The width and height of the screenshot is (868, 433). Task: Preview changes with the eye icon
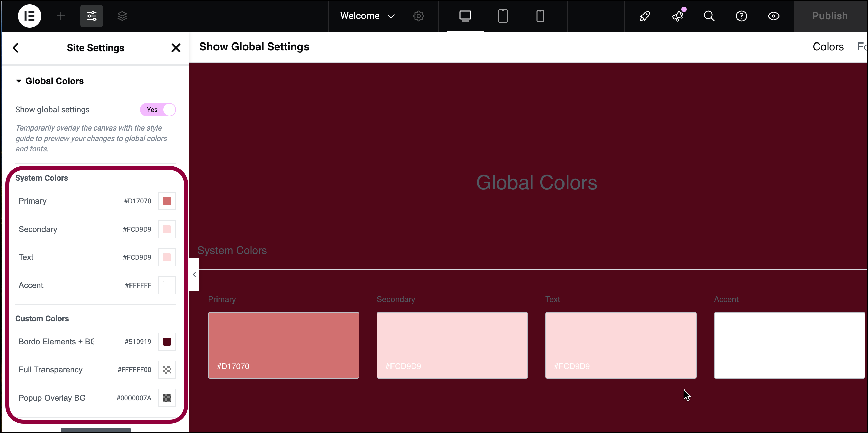point(773,16)
